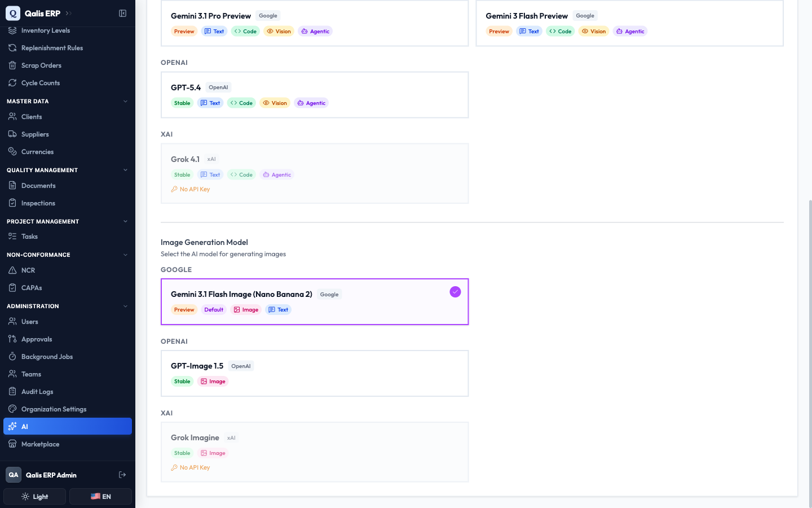Screen dimensions: 812x508
Task: Navigate to Organization Settings
Action: [68, 409]
